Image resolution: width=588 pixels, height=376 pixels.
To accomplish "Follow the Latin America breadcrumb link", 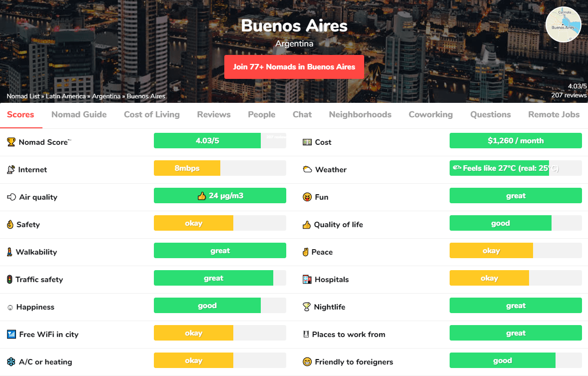I will (66, 96).
